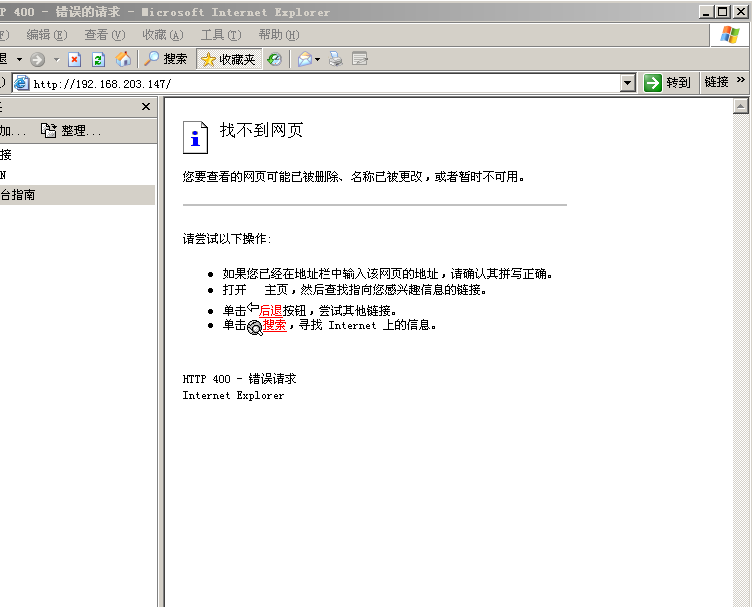Click the Internet Explorer footer text
This screenshot has height=607, width=752.
point(233,396)
